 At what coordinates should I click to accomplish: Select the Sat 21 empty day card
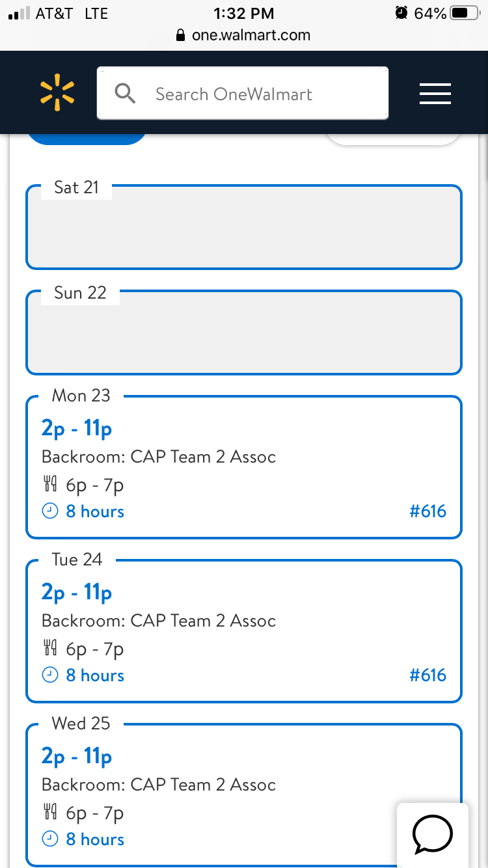point(244,227)
